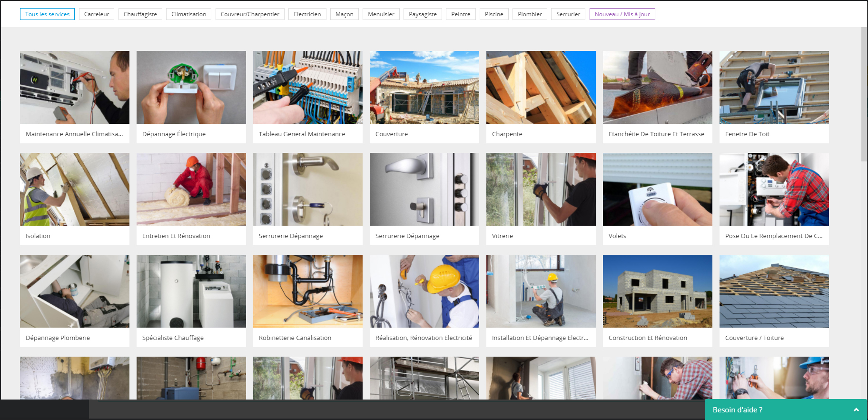Select the Serrurier filter
868x420 pixels.
[568, 14]
